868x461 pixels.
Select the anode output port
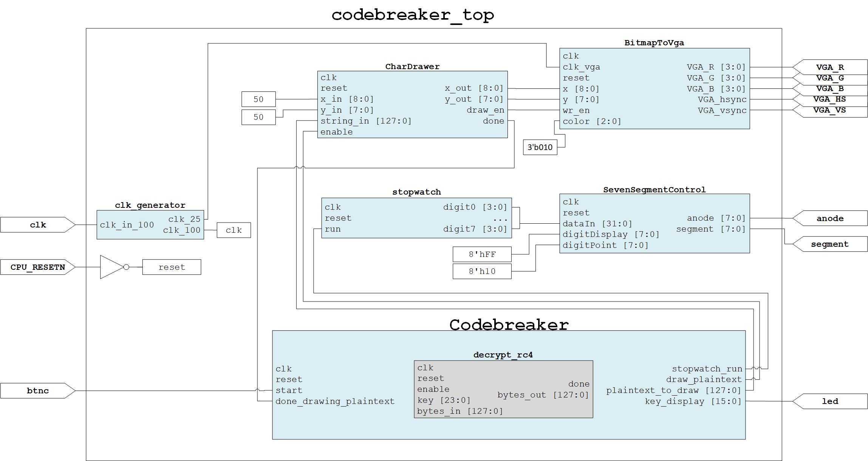[830, 218]
